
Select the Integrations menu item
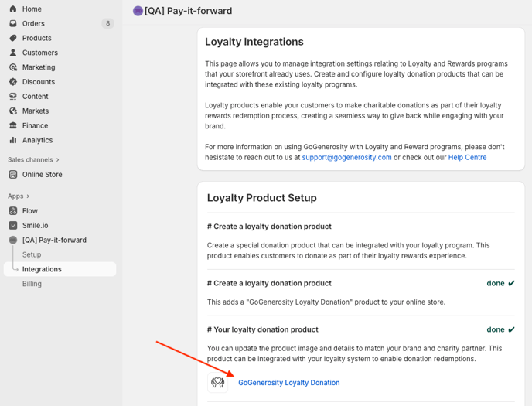42,269
